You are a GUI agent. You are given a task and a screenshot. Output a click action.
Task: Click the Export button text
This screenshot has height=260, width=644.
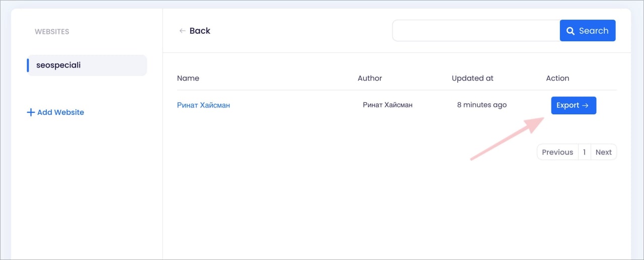pos(568,105)
